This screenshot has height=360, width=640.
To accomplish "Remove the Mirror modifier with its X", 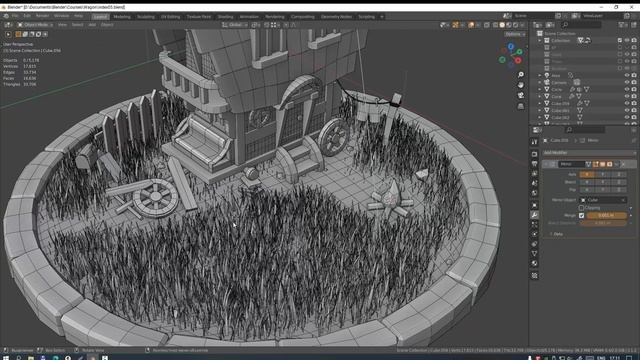I will pyautogui.click(x=623, y=164).
